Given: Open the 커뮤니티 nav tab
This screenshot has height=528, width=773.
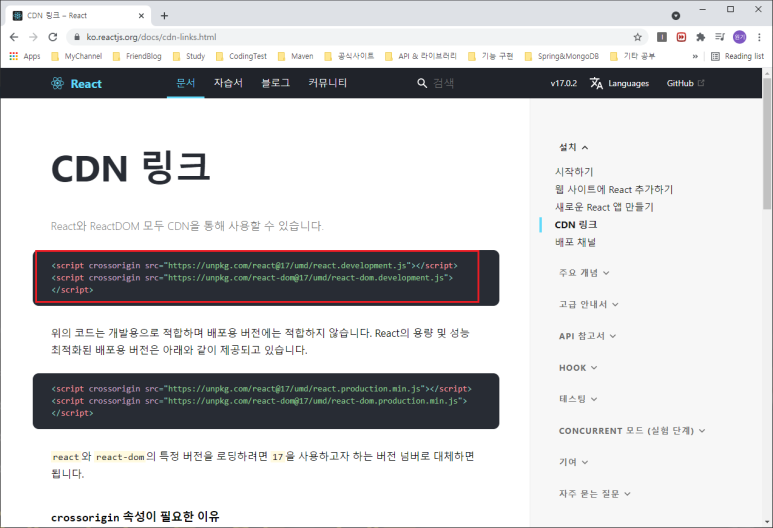Looking at the screenshot, I should [x=327, y=83].
